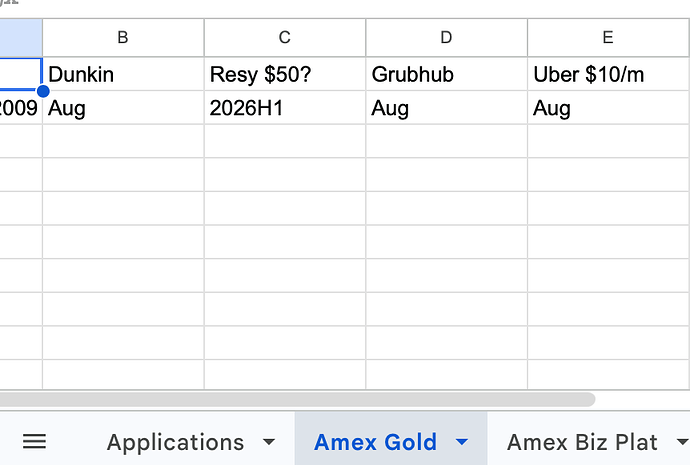The width and height of the screenshot is (690, 465).
Task: Switch to the Amex Biz Plat tab
Action: pyautogui.click(x=582, y=442)
